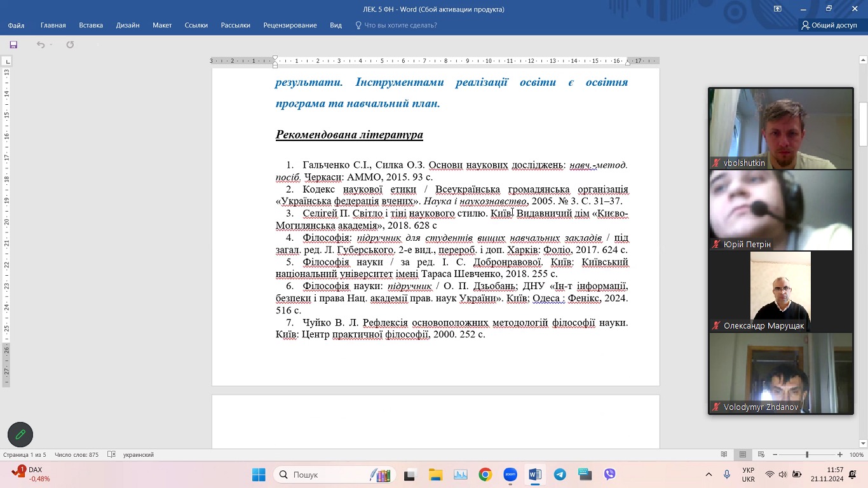
Task: Click the zoom-in plus icon in status bar
Action: 840,455
